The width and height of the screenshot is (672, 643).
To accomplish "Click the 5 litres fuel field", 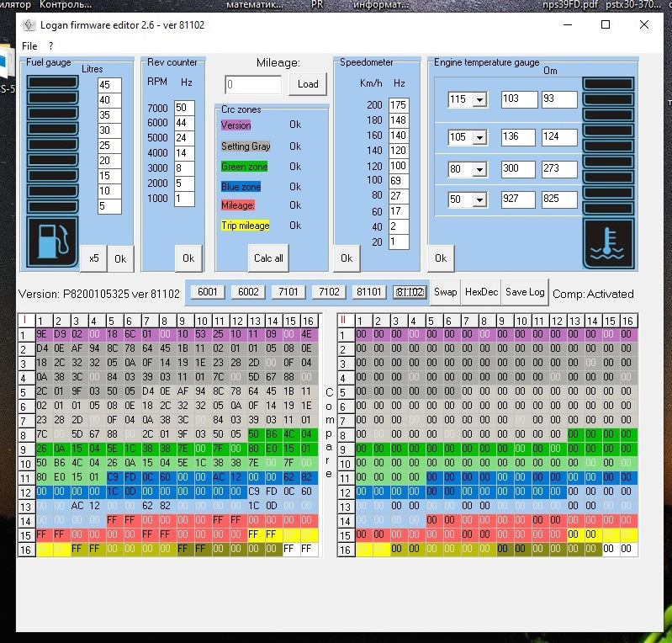I will tap(109, 206).
